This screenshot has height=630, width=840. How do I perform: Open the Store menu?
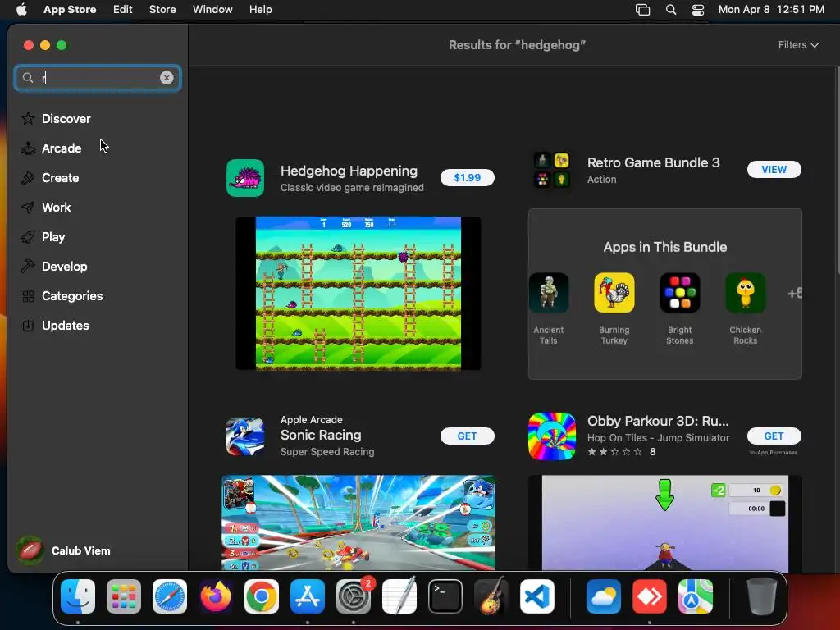[162, 10]
